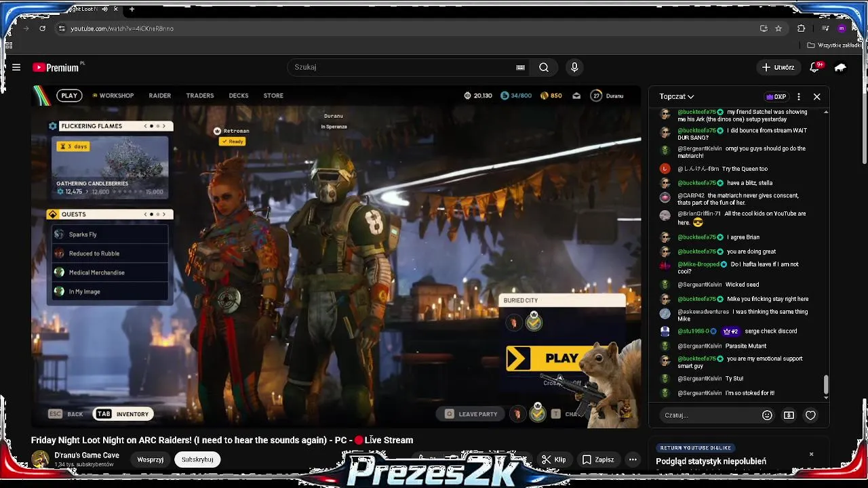Click the magnifier search button

click(543, 67)
